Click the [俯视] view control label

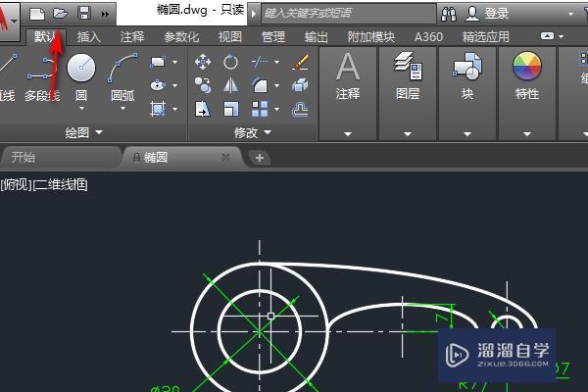click(17, 184)
